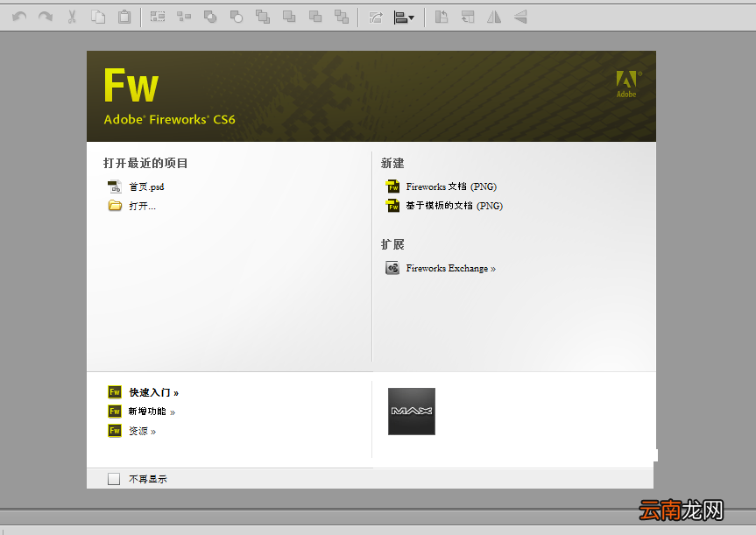Check the 不再显示 checkbox
Viewport: 756px width, 535px height.
pyautogui.click(x=114, y=479)
